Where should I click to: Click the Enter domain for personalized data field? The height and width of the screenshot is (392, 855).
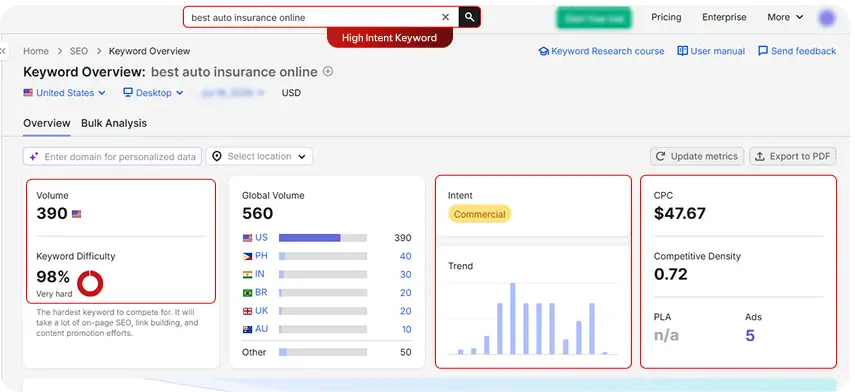click(x=112, y=156)
